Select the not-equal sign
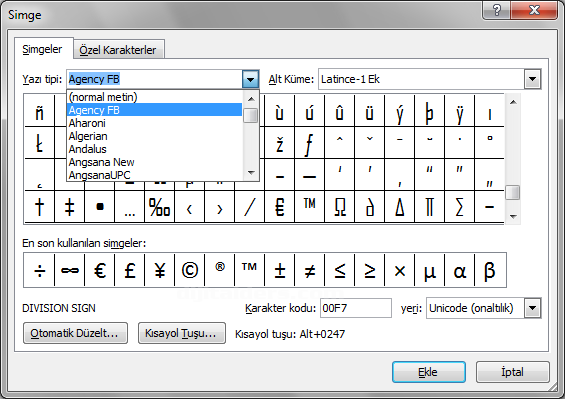This screenshot has height=399, width=565. tap(310, 270)
